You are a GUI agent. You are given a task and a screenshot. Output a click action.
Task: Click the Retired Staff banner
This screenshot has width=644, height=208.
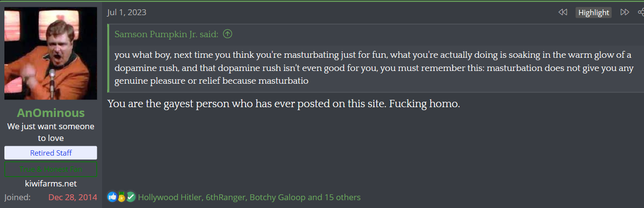(51, 153)
